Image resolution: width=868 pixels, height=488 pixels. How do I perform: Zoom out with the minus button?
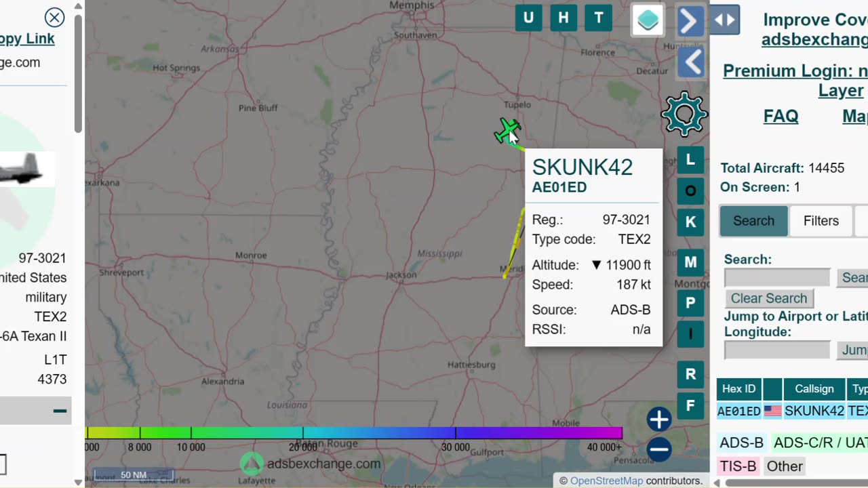(x=658, y=449)
